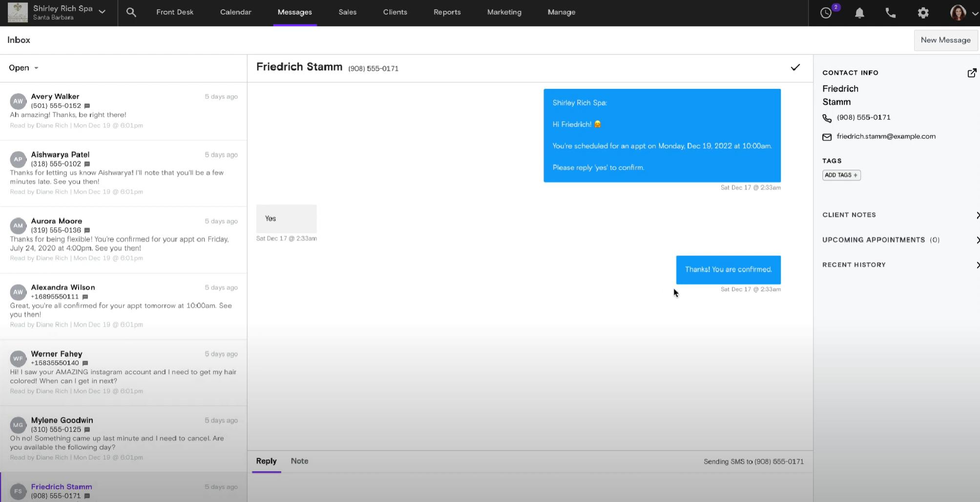Click Friedrich Stamm's FS avatar in list

(x=18, y=491)
